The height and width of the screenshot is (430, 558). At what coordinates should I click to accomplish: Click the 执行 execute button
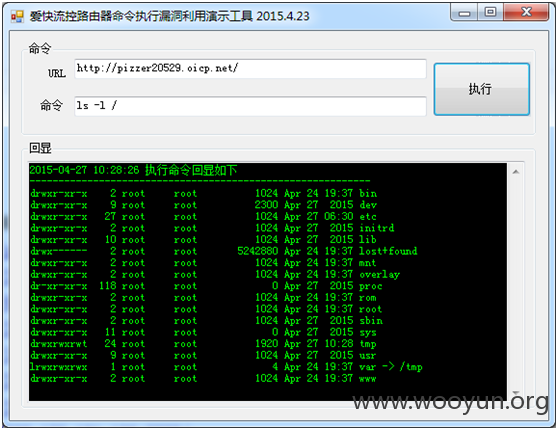[x=481, y=89]
